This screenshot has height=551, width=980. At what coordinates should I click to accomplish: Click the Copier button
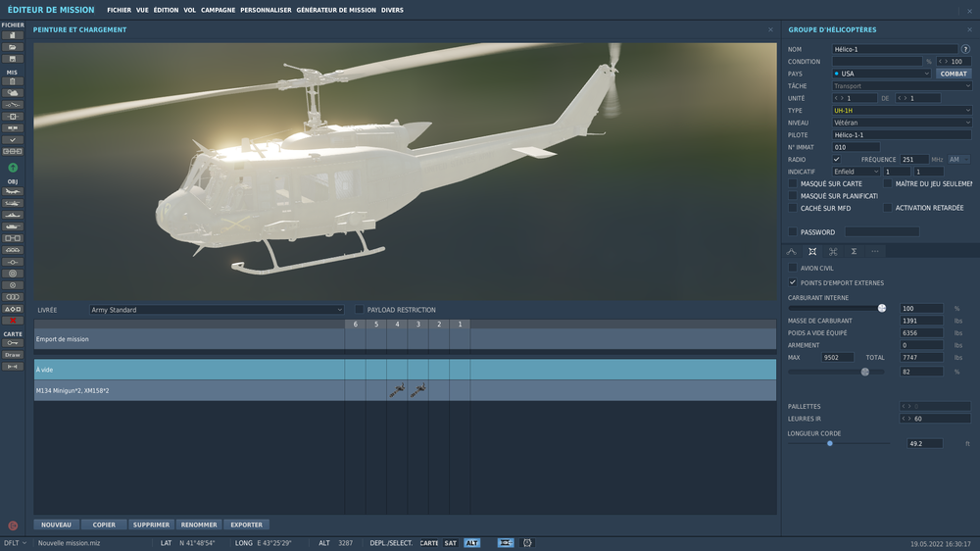coord(104,525)
